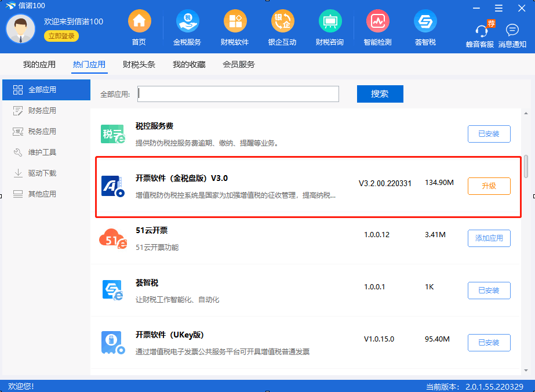Click the 信诺100 title bar logo

point(10,6)
